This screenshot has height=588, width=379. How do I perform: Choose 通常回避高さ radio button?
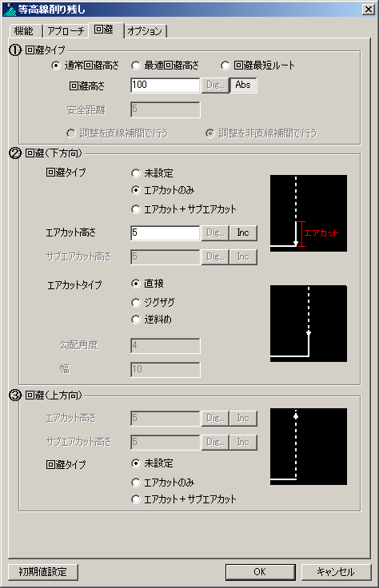[x=86, y=66]
